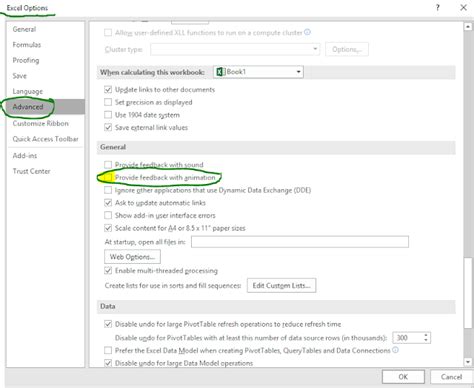Image resolution: width=474 pixels, height=388 pixels.
Task: Click the PivotTable rows number field
Action: coord(408,338)
